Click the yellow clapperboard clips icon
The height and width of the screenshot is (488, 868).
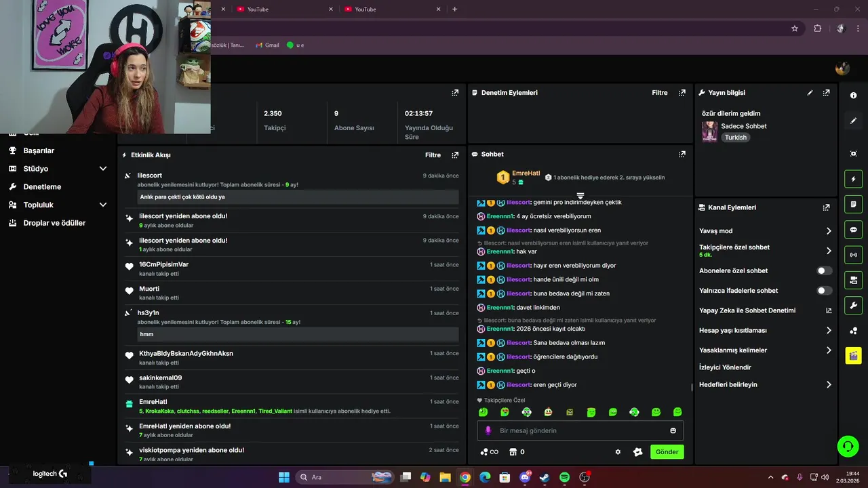[x=853, y=355]
